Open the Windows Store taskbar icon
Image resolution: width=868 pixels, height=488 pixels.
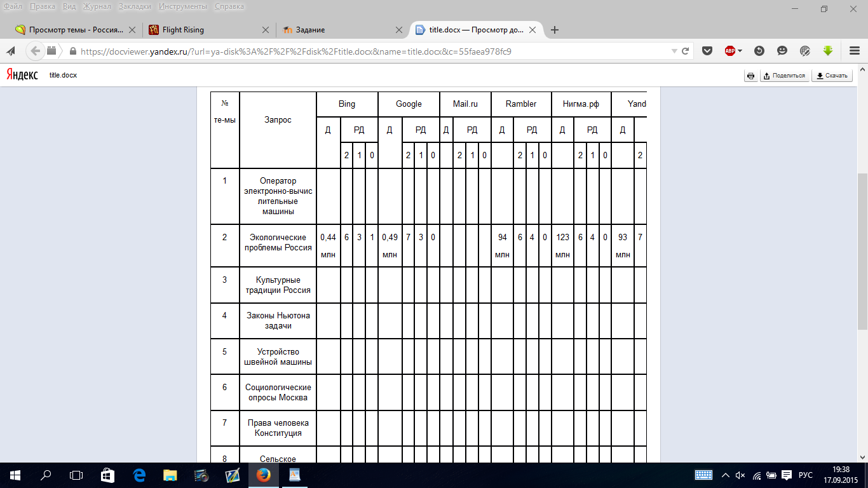[x=107, y=475]
